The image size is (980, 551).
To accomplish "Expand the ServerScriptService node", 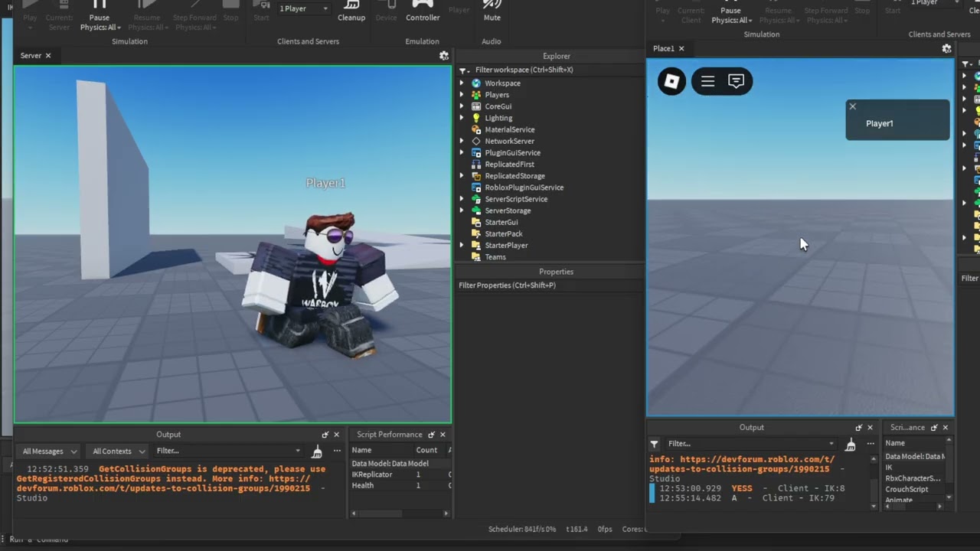I will (x=462, y=199).
